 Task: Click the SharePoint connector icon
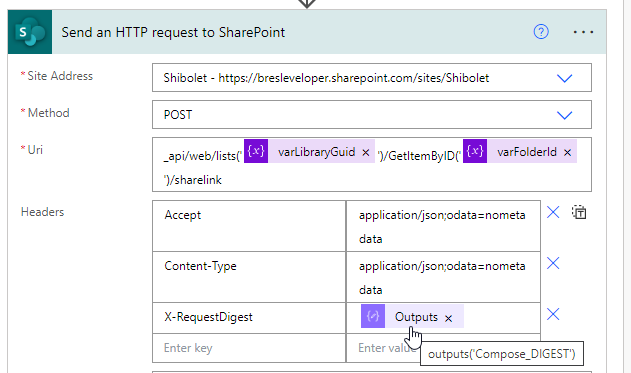pyautogui.click(x=30, y=32)
